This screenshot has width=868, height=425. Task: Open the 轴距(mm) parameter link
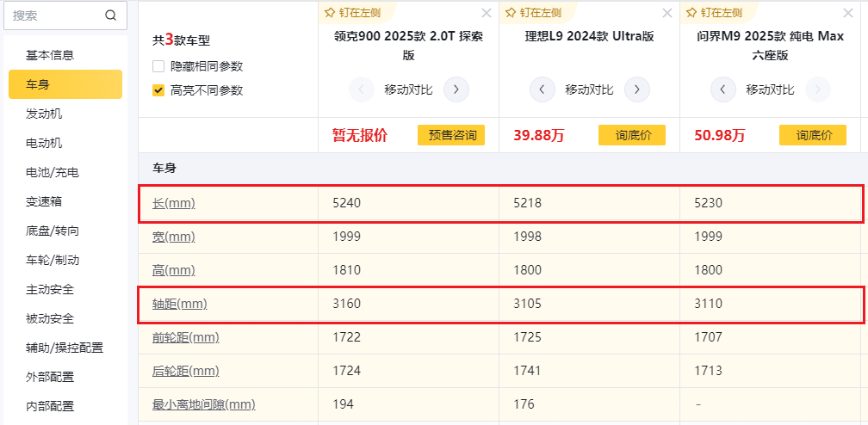click(x=180, y=304)
